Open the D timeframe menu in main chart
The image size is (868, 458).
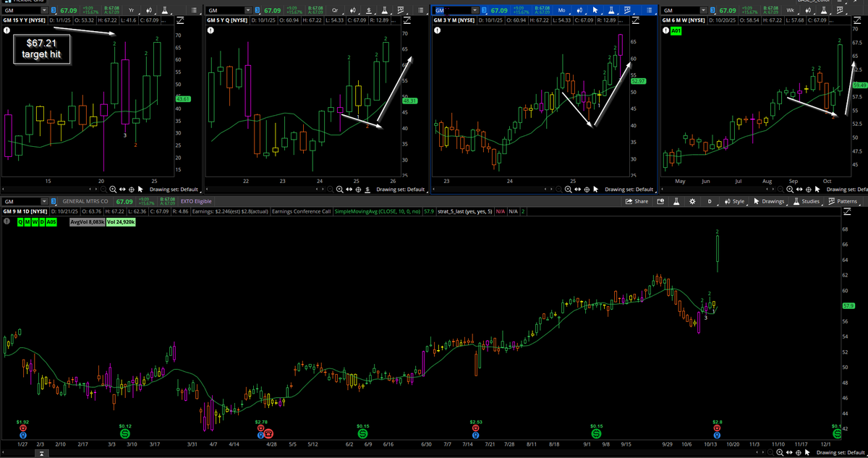pyautogui.click(x=710, y=201)
